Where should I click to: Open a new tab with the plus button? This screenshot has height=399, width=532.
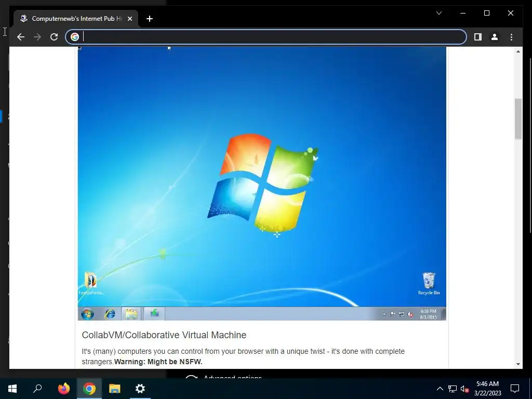[150, 19]
